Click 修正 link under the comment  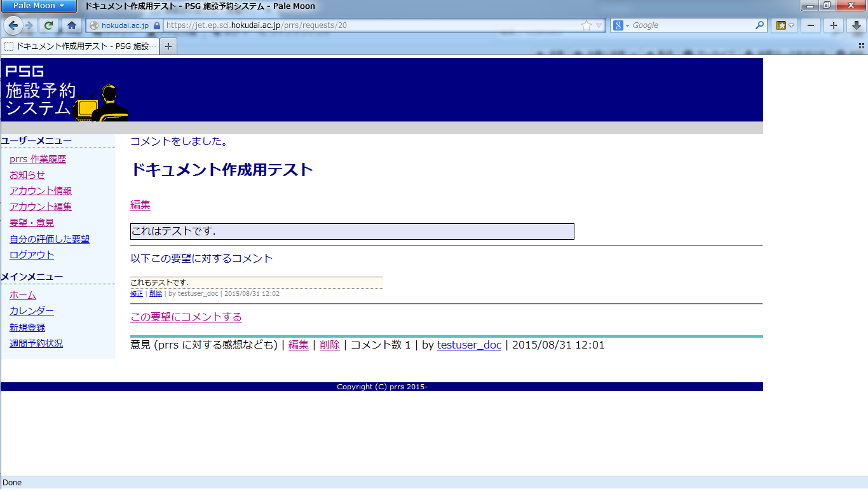(x=137, y=294)
